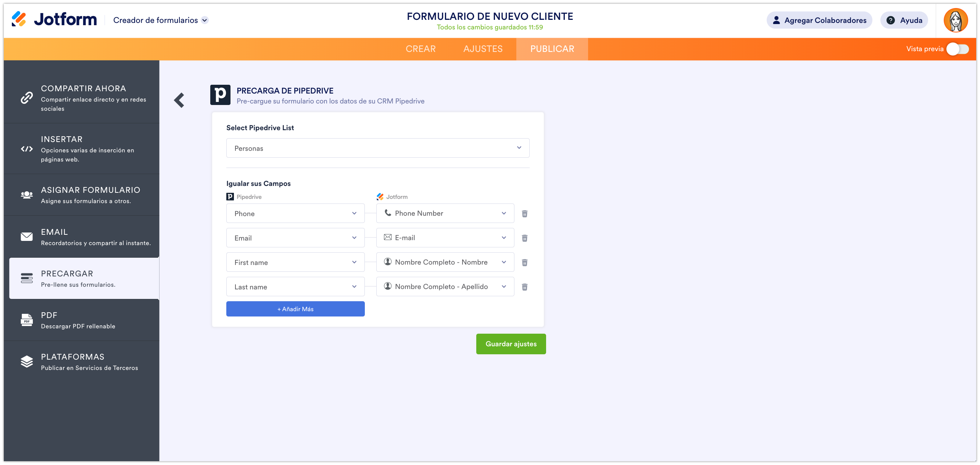Click the Pipedrive logo next to the page title
This screenshot has width=980, height=465.
coord(221,95)
